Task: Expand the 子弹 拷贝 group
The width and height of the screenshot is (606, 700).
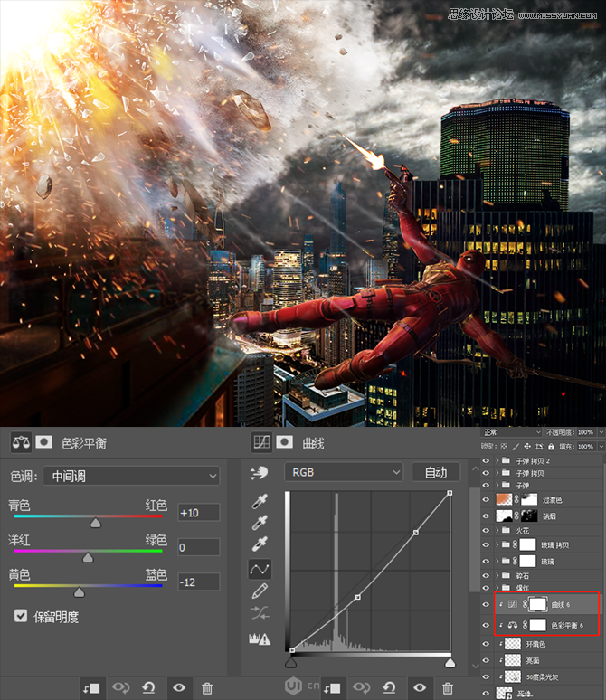Action: click(497, 473)
